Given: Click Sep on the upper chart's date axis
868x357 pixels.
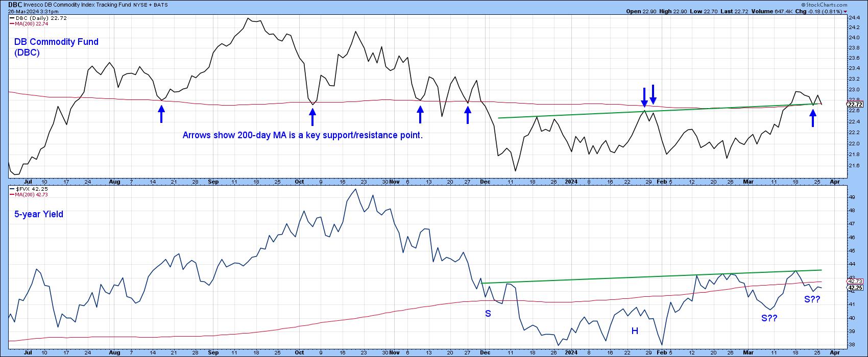Looking at the screenshot, I should pos(213,181).
